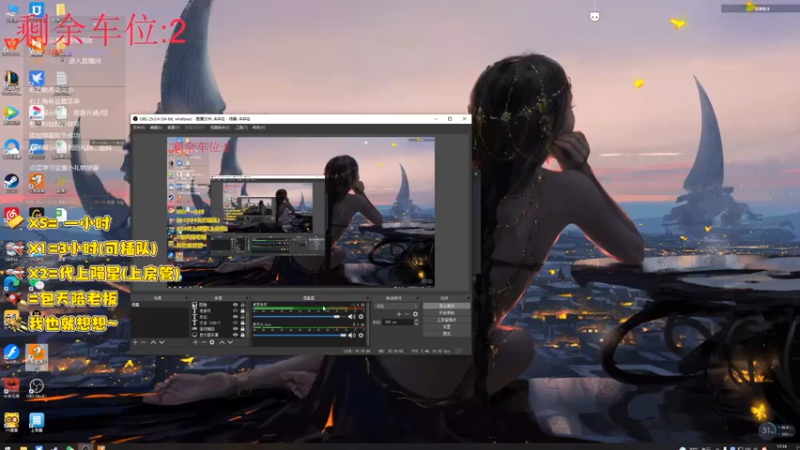Remove the selected scene with minus icon
The width and height of the screenshot is (800, 450).
144,342
